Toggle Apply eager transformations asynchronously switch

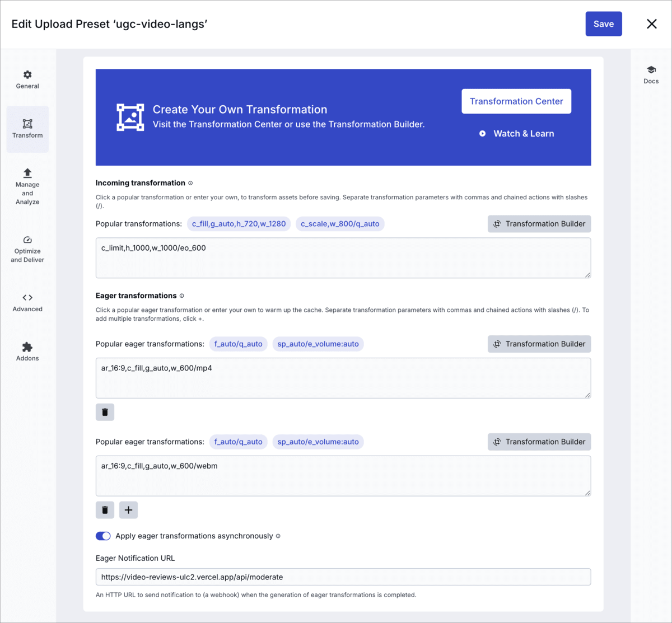[x=103, y=536]
